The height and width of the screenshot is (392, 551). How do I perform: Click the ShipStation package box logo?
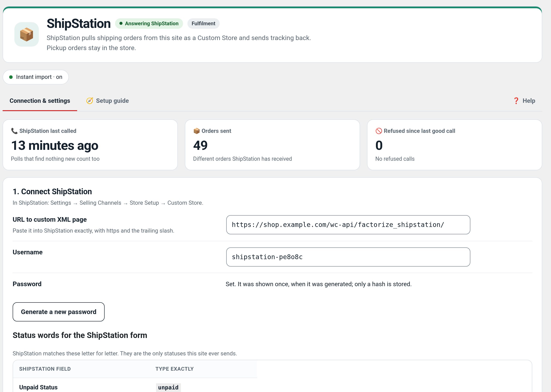[27, 34]
